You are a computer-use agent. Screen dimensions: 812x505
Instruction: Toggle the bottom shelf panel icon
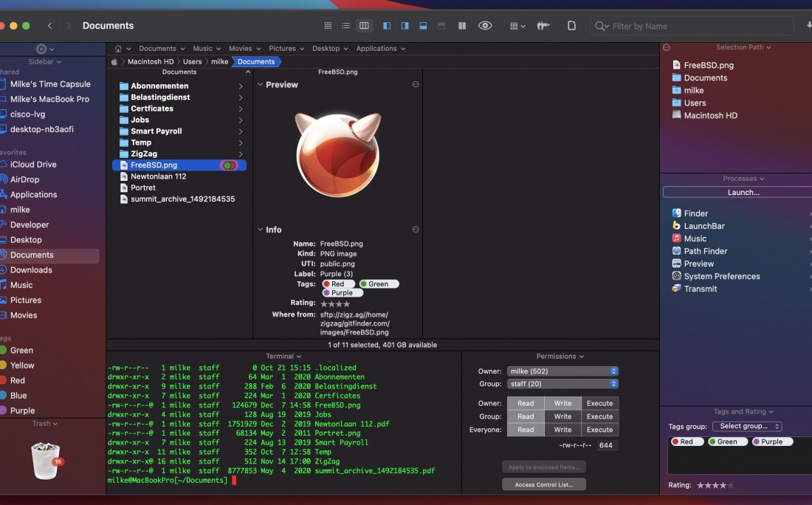pos(423,26)
